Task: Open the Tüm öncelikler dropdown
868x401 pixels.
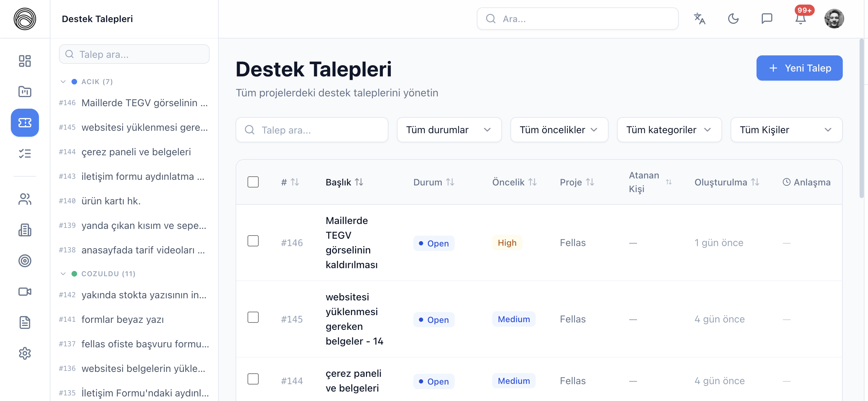Action: (x=559, y=130)
